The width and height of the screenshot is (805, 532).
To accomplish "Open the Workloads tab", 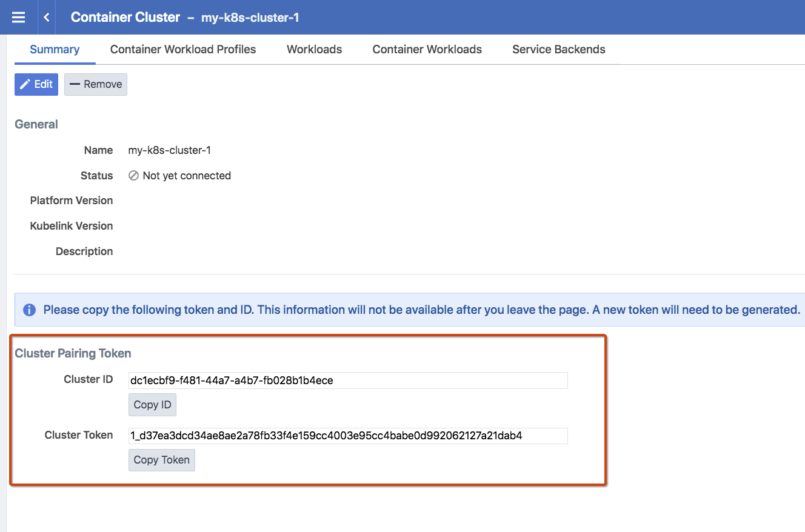I will [314, 49].
